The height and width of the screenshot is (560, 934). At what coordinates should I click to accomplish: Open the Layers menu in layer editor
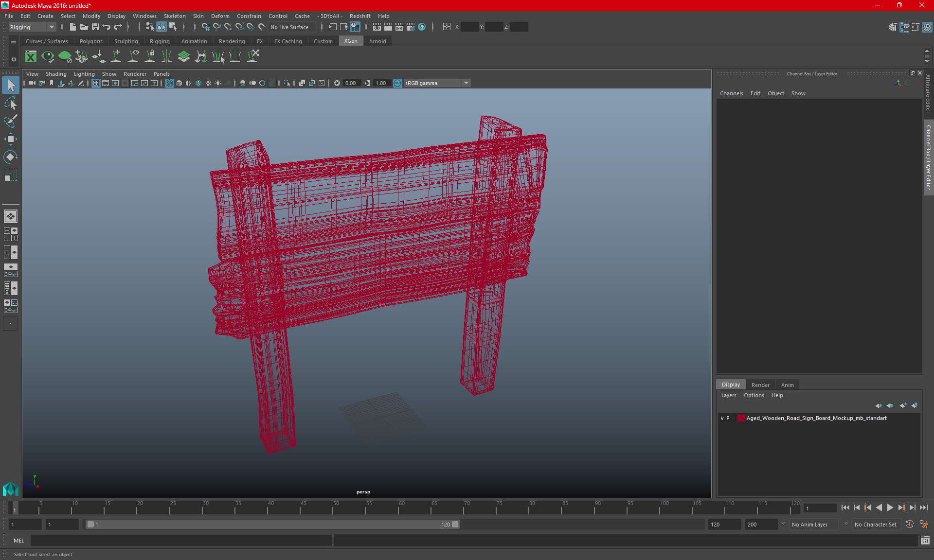click(728, 395)
